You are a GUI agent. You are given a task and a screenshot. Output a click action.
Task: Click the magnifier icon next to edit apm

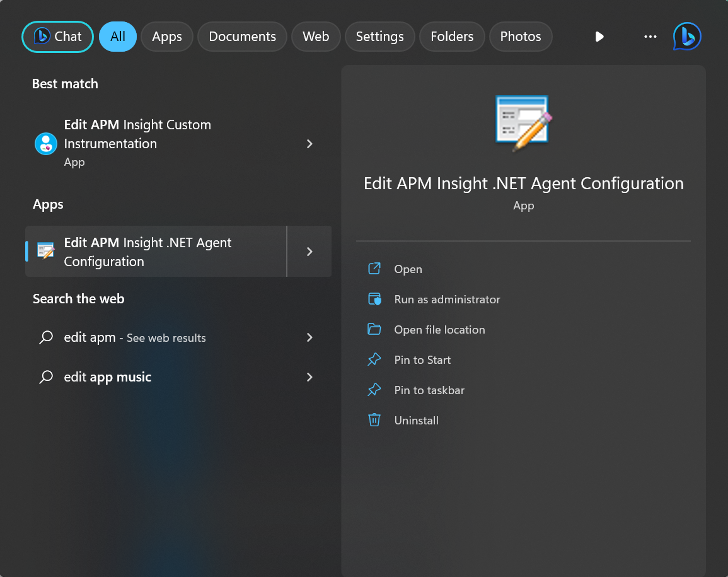(45, 337)
